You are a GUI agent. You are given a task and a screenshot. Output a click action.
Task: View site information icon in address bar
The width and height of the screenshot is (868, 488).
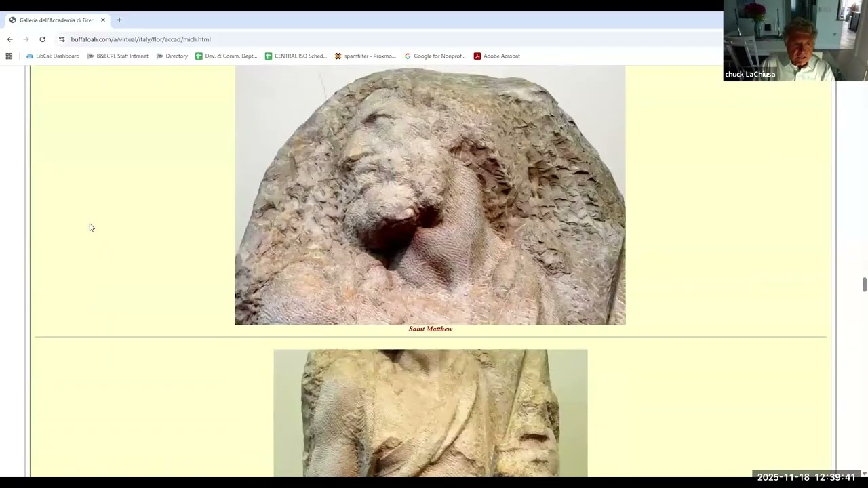point(62,39)
